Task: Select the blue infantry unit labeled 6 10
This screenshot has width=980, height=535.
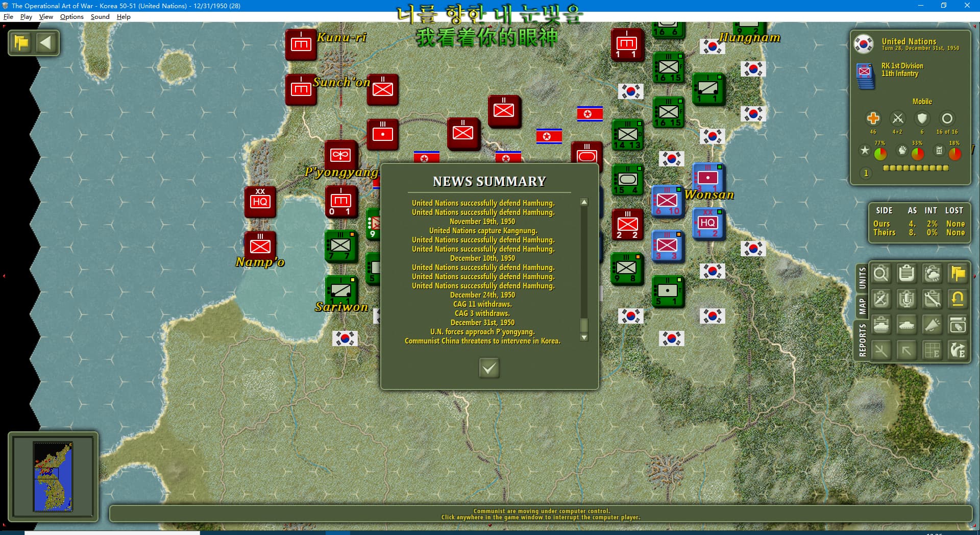Action: tap(667, 201)
